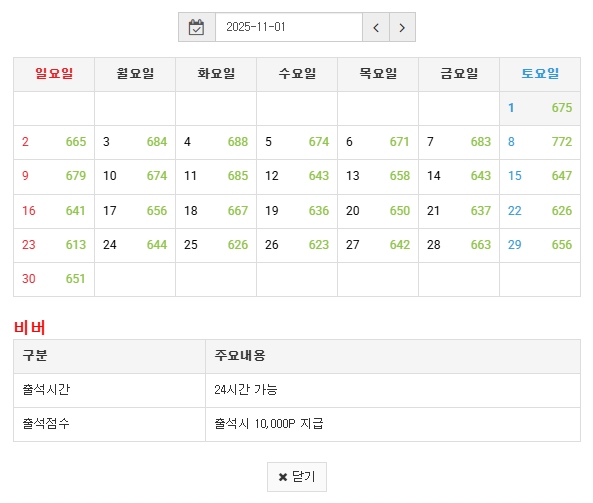Open the calendar date picker icon
The width and height of the screenshot is (593, 503).
click(197, 27)
